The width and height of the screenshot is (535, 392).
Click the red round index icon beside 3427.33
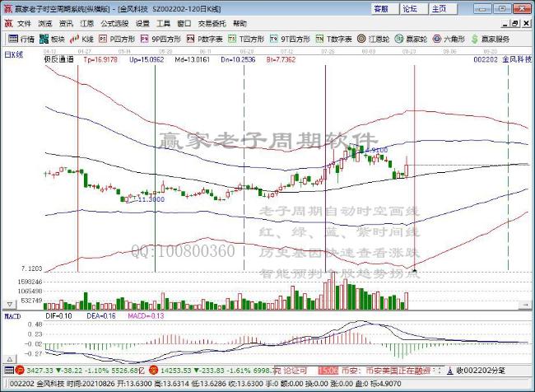(20, 370)
